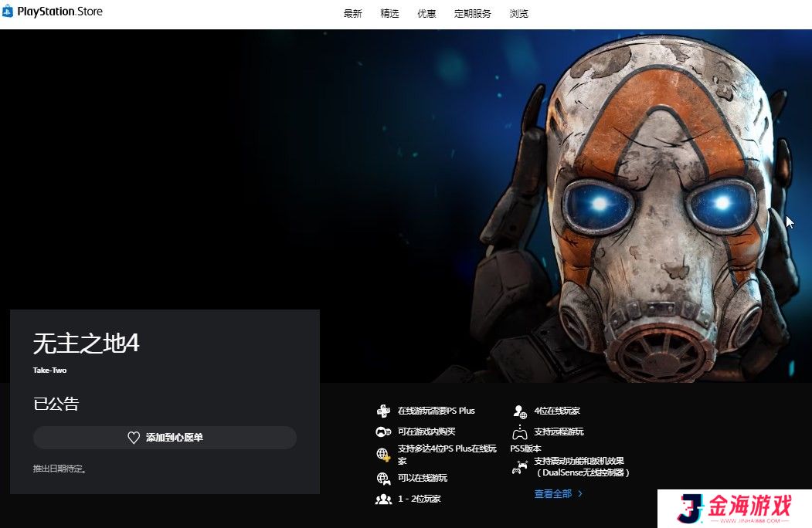
Task: Click the online play globe icon beside 可以在线游玩
Action: [383, 479]
